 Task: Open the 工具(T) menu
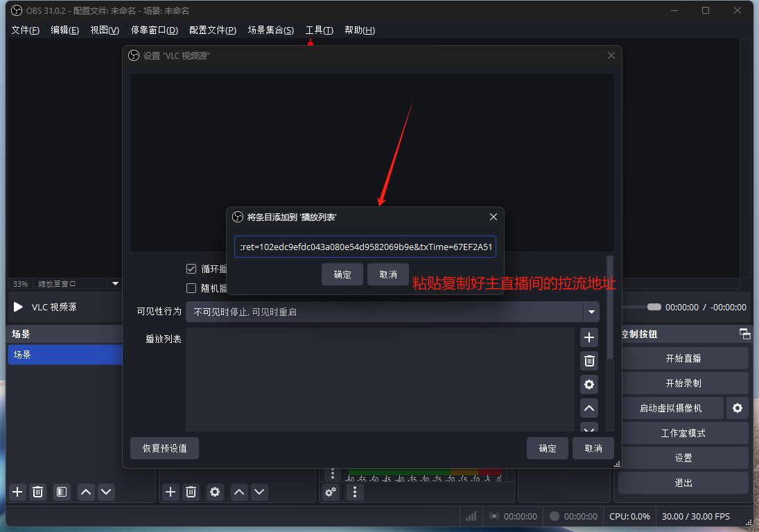point(319,30)
